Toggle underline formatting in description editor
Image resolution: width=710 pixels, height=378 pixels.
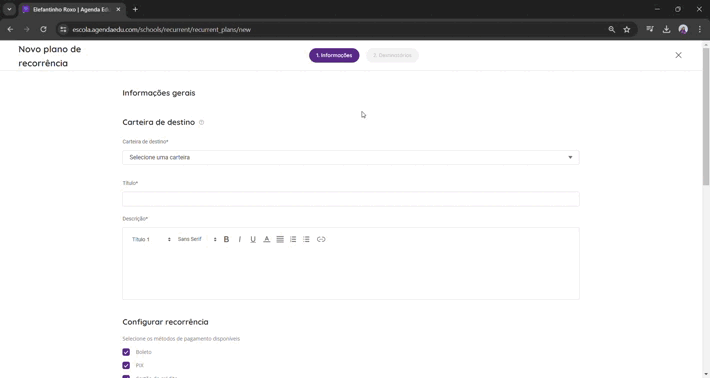tap(253, 239)
